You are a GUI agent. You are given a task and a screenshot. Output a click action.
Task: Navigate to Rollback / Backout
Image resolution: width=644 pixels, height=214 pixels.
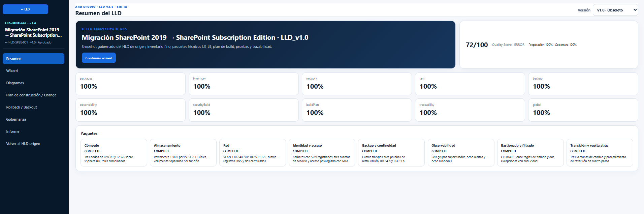click(x=33, y=107)
